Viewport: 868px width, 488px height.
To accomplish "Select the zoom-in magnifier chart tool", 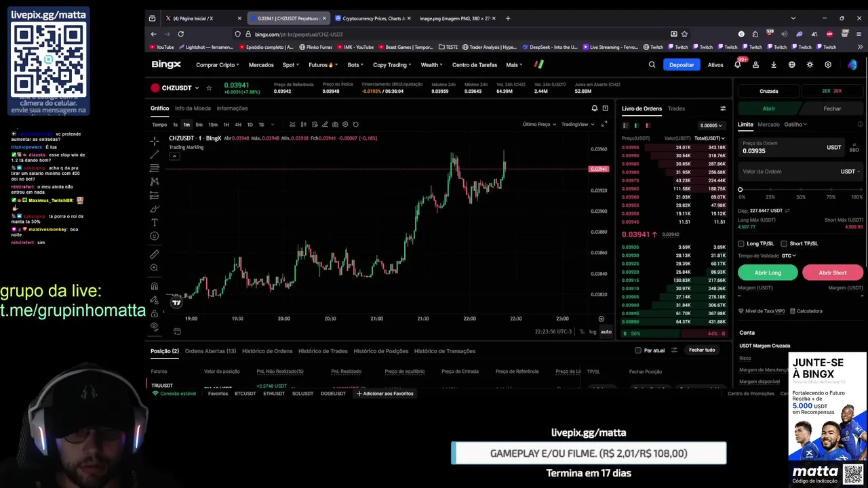I will coord(155,268).
